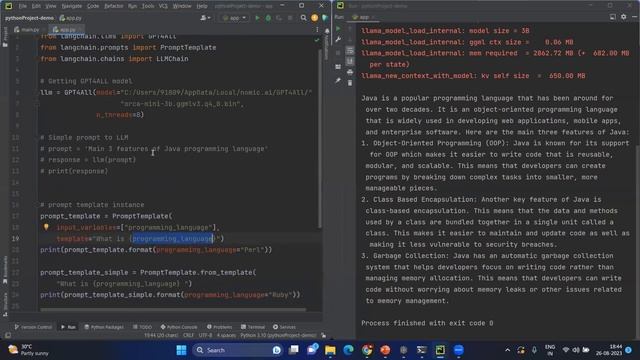640x360 pixels.
Task: Open the File menu
Action: tap(22, 6)
